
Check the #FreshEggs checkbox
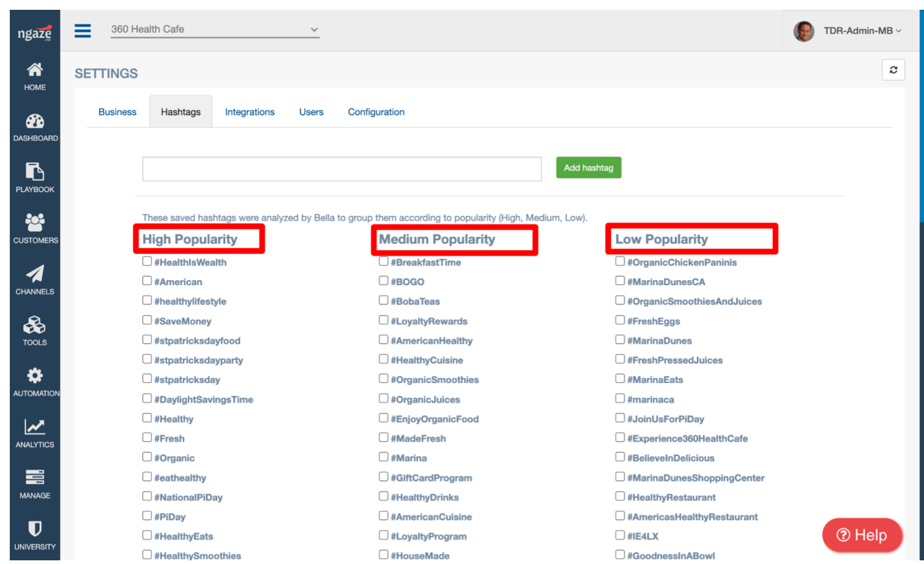coord(620,320)
